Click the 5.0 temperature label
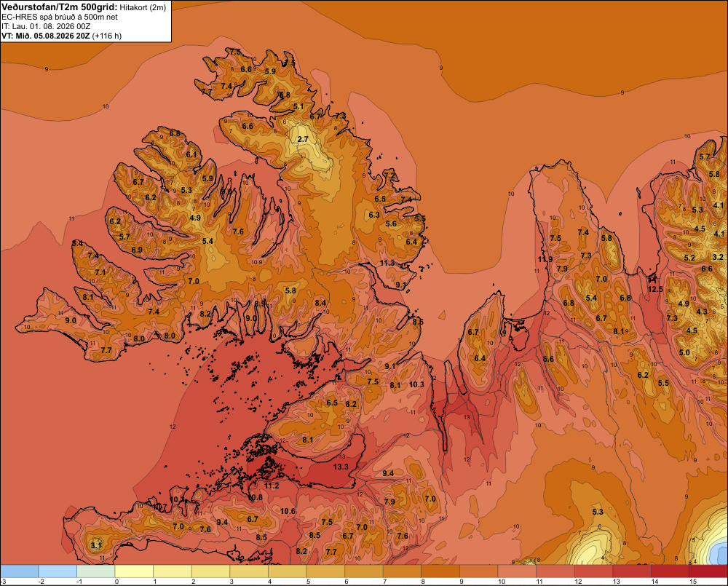 point(684,352)
